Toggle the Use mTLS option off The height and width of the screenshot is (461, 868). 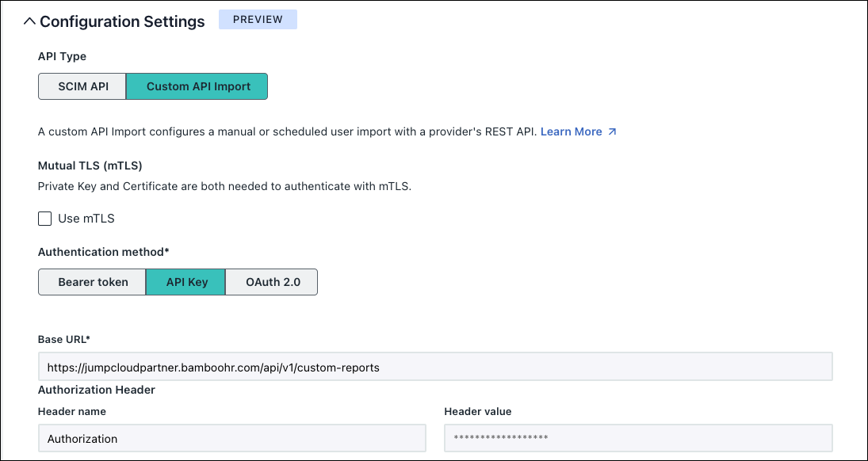tap(44, 218)
